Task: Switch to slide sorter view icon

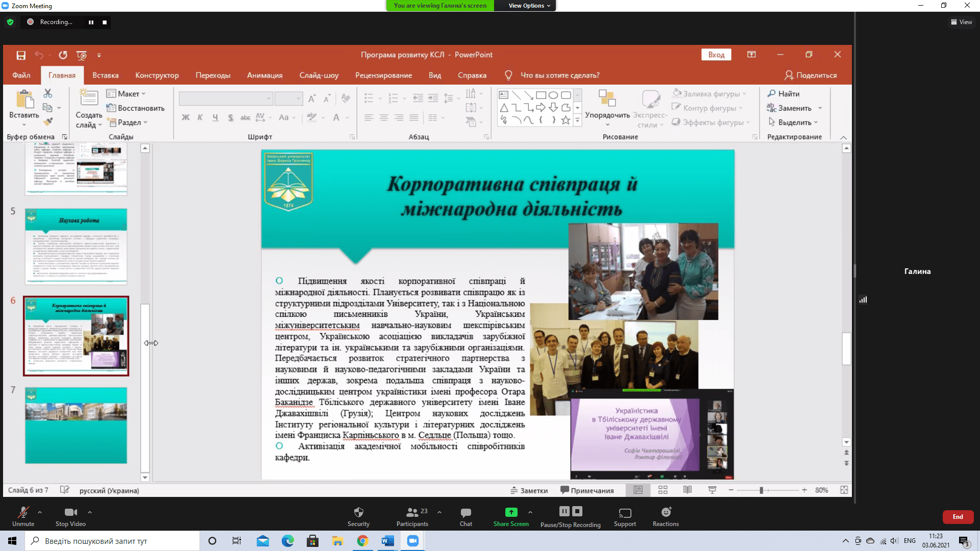Action: [663, 490]
